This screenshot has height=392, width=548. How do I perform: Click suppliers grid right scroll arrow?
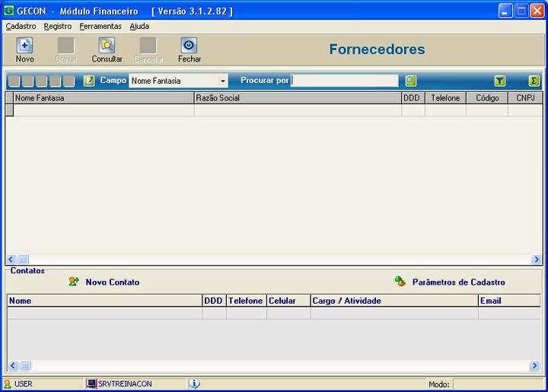(536, 260)
